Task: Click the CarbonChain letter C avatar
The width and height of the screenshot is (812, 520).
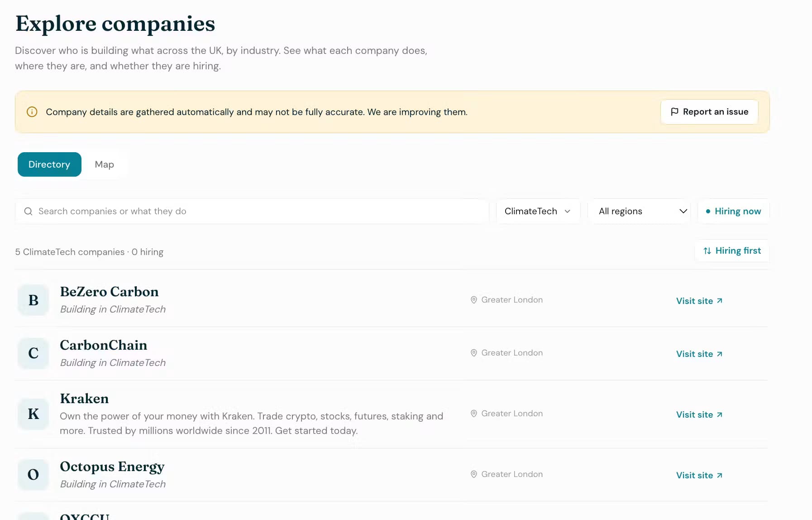Action: click(33, 353)
